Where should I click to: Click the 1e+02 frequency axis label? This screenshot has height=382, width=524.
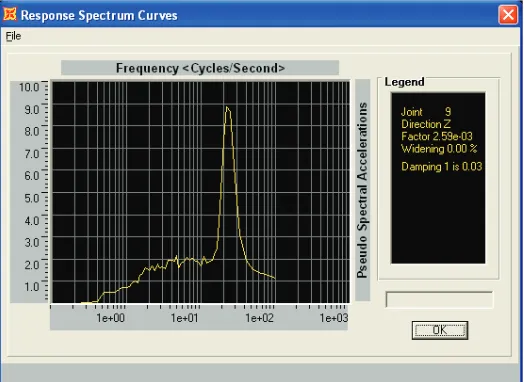point(260,318)
